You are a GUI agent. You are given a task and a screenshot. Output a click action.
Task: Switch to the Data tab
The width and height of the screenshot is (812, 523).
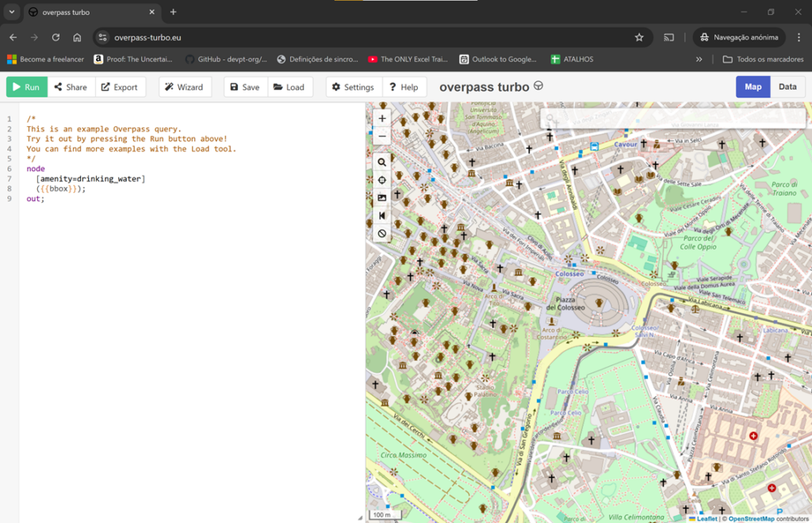tap(787, 87)
